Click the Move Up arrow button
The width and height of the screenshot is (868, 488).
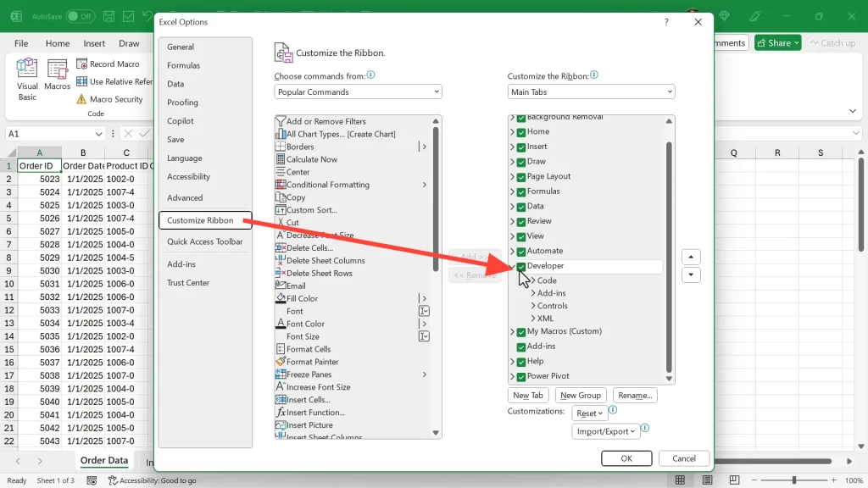pos(691,258)
